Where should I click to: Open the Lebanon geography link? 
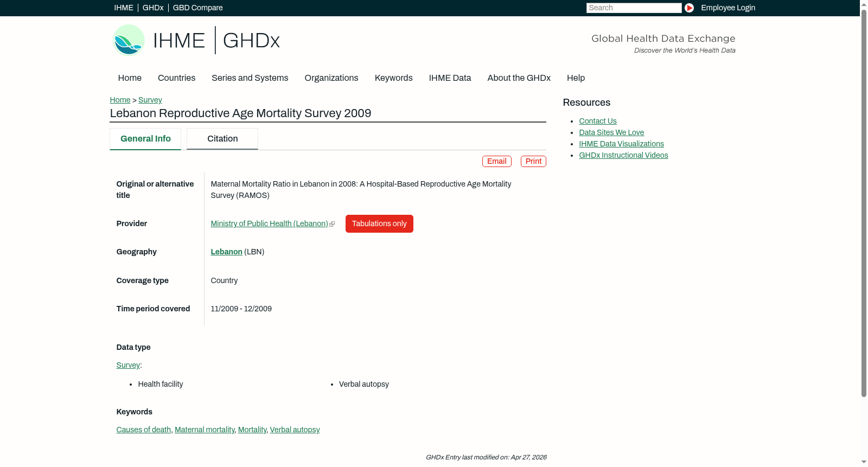tap(226, 252)
